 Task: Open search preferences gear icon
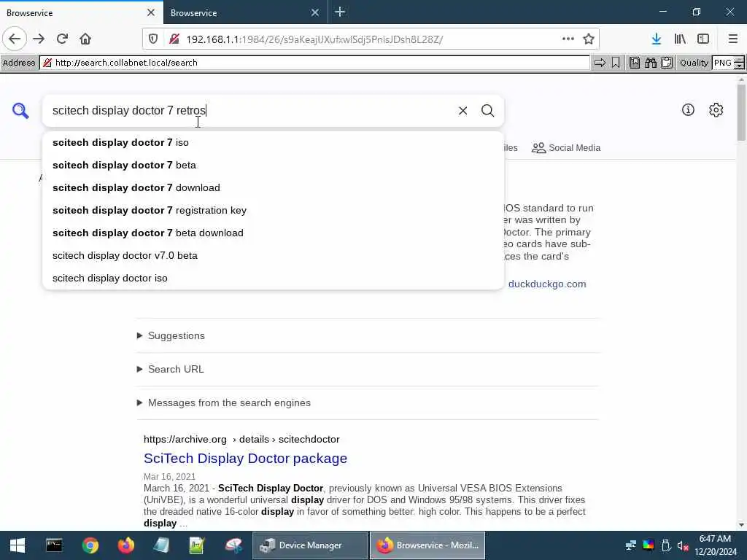tap(716, 110)
